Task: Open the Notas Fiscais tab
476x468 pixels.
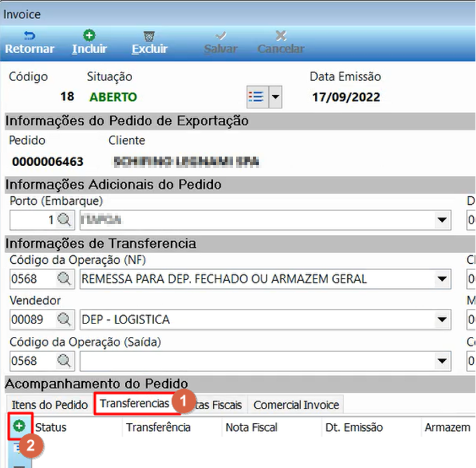Action: pyautogui.click(x=218, y=405)
